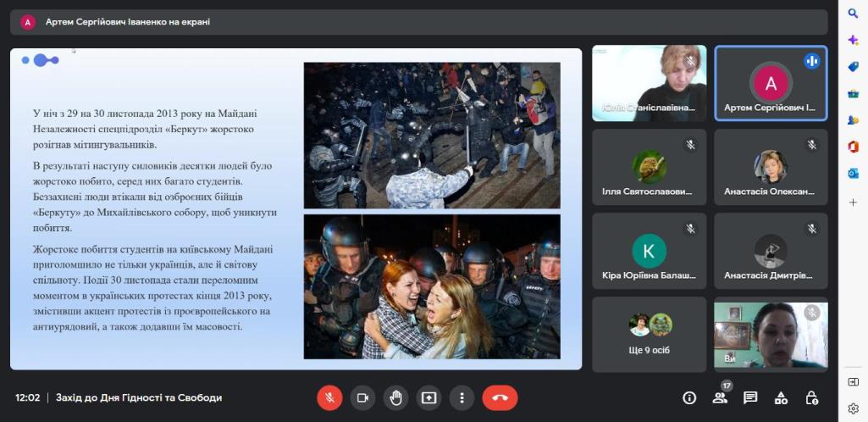Show the participants list with 17 people

pos(721,397)
